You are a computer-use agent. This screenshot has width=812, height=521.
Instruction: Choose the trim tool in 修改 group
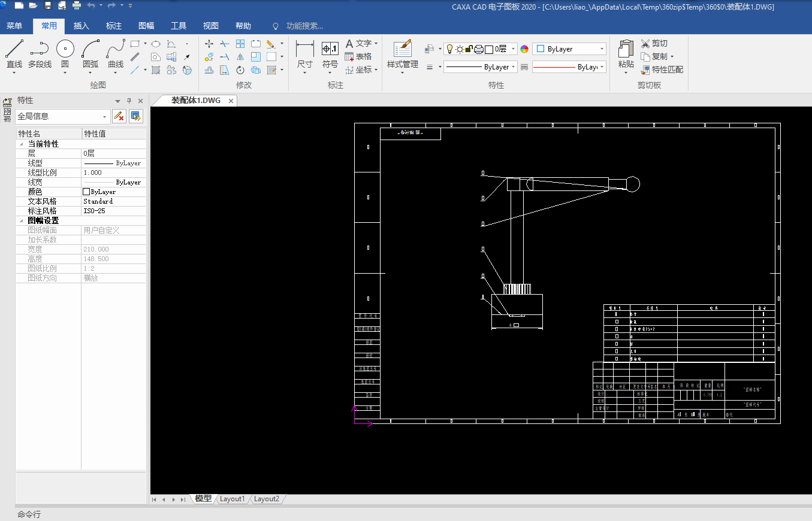[224, 44]
